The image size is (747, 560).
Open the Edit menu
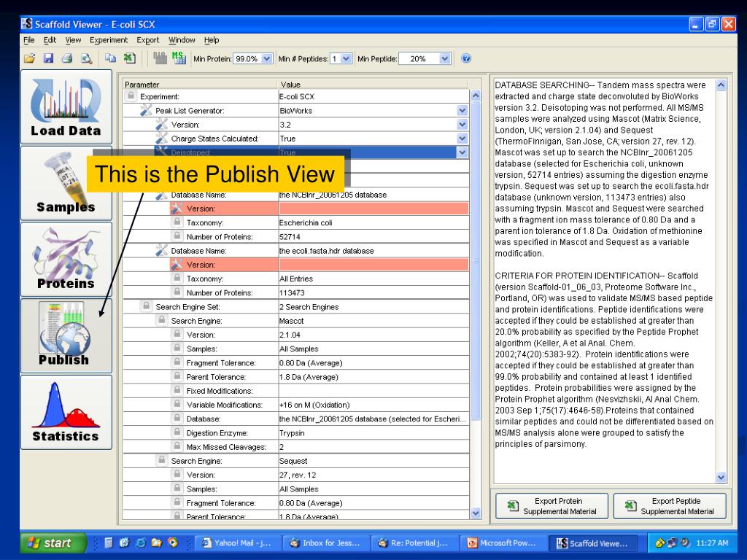tap(50, 40)
